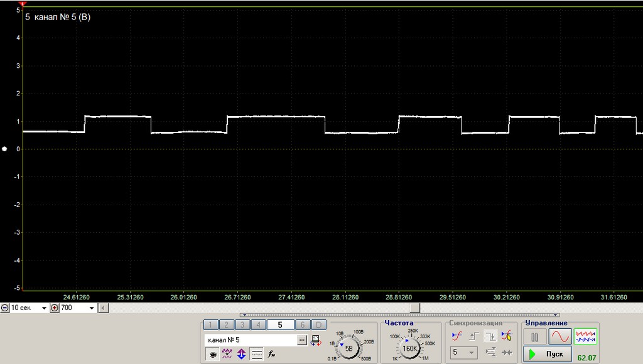The height and width of the screenshot is (364, 643).
Task: Click the Управление panel label
Action: click(546, 323)
